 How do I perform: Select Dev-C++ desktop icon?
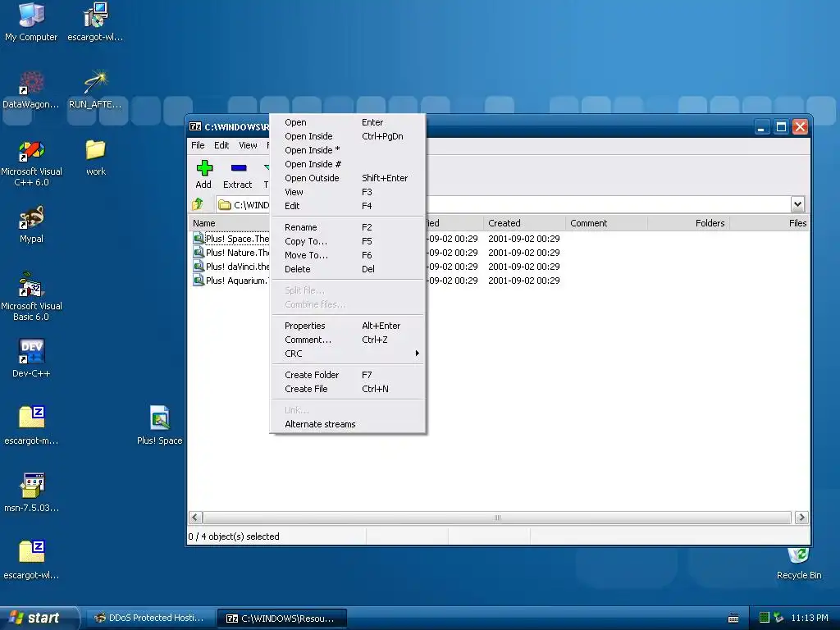coord(31,352)
